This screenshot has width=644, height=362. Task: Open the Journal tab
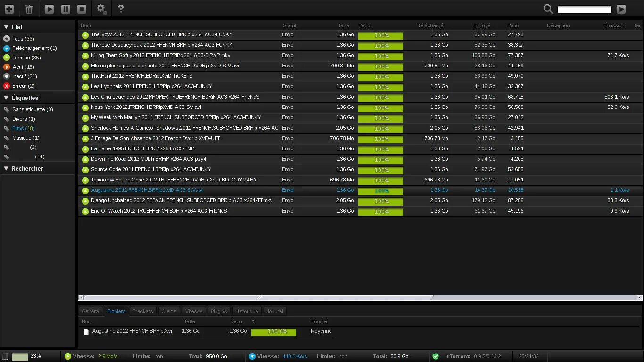275,311
